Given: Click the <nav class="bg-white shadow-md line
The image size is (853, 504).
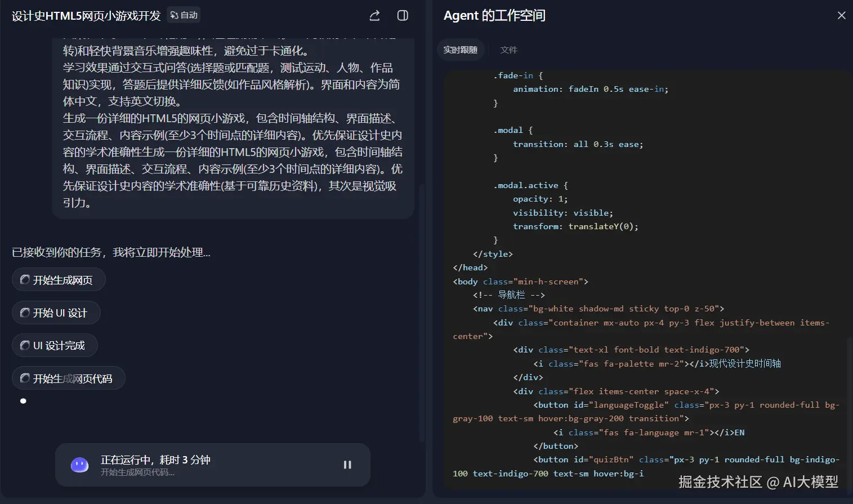Looking at the screenshot, I should coord(599,309).
